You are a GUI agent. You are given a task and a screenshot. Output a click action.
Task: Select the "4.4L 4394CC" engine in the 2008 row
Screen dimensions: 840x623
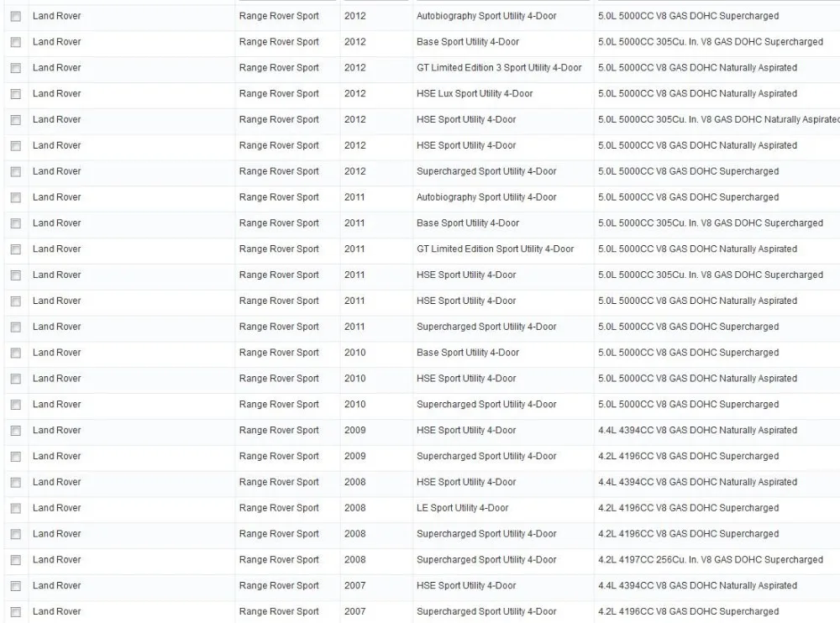coord(697,482)
